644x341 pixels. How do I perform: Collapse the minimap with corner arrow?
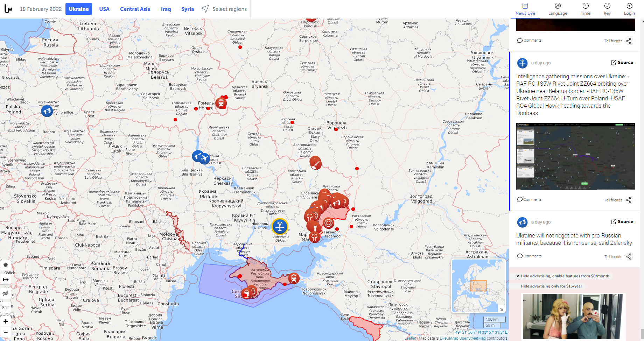pos(502,309)
